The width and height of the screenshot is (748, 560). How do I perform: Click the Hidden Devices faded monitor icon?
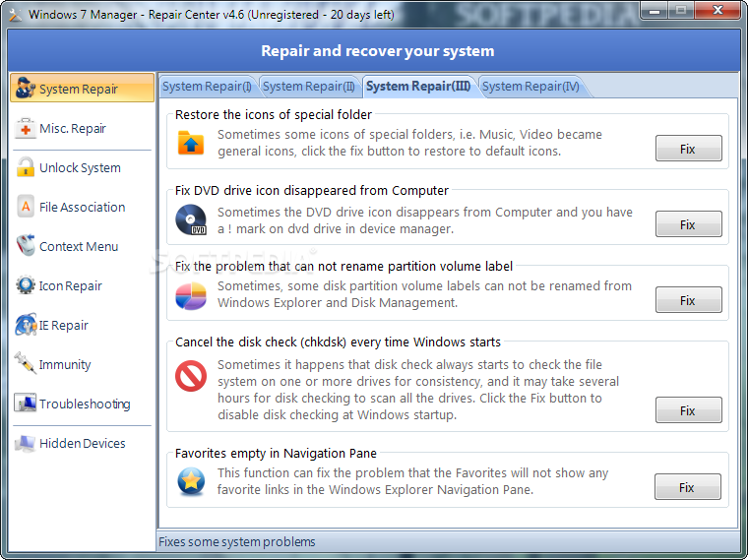click(25, 443)
